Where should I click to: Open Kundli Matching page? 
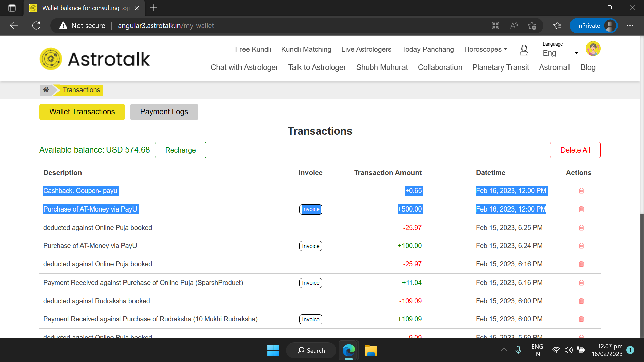[306, 49]
